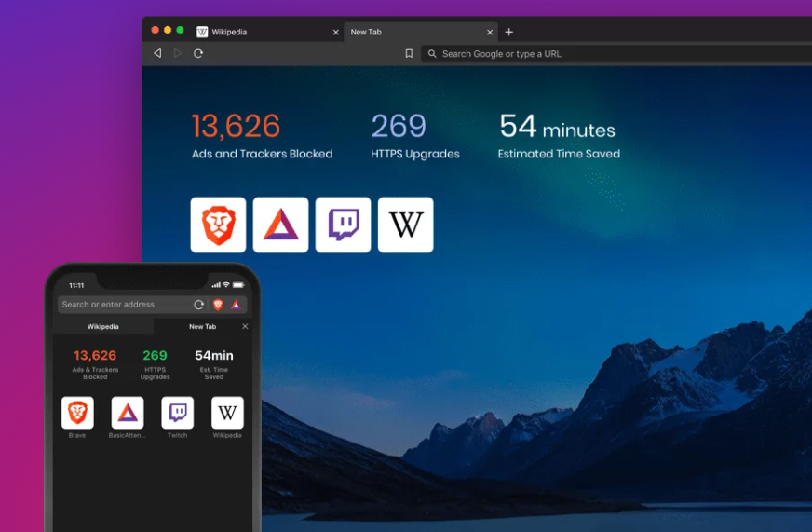Click 'Ads and Trackers Blocked' label
The width and height of the screenshot is (812, 532).
[x=262, y=154]
